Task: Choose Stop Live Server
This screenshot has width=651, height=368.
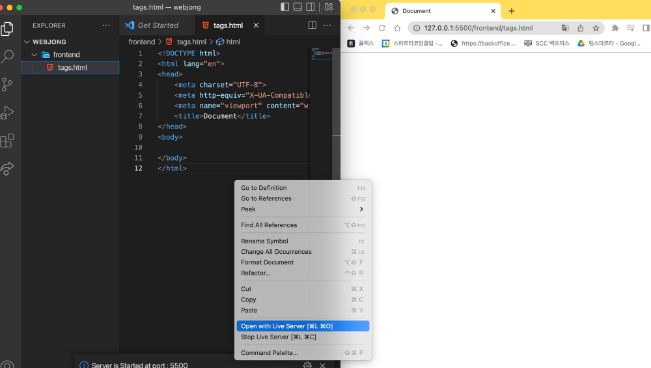Action: coord(303,337)
